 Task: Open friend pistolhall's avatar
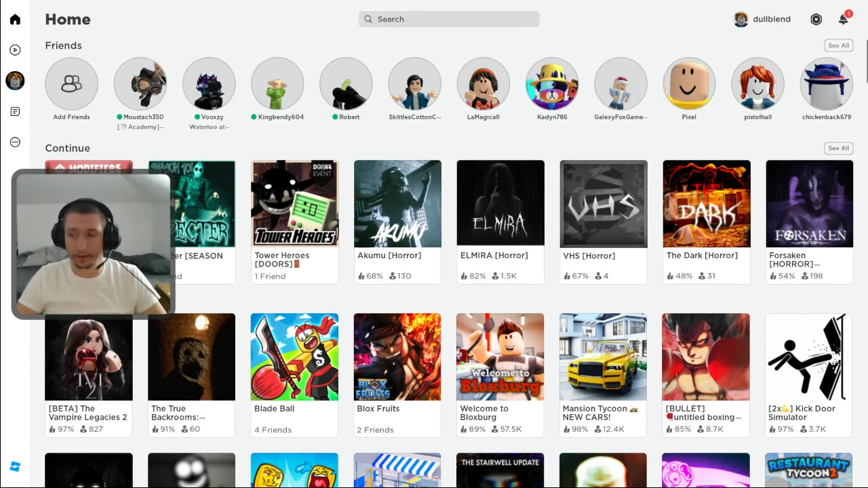point(757,83)
